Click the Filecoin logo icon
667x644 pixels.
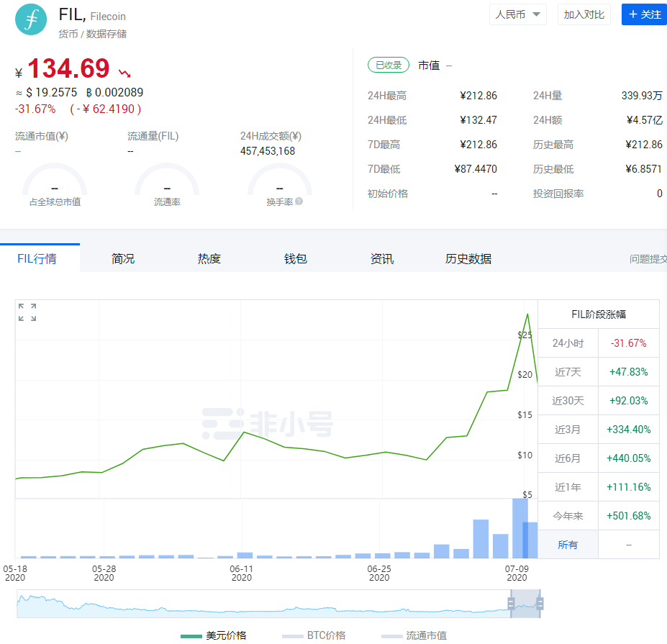[31, 19]
